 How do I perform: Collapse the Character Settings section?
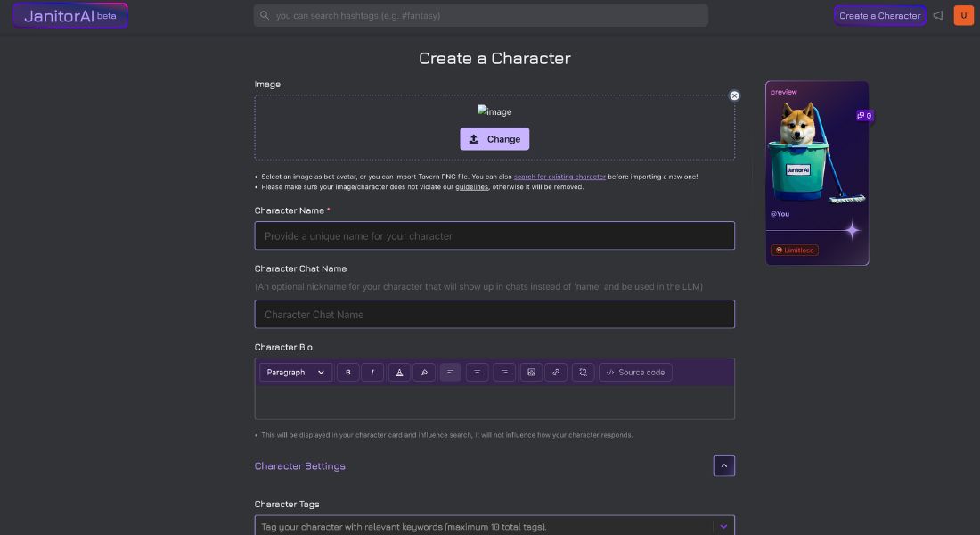[x=724, y=465]
